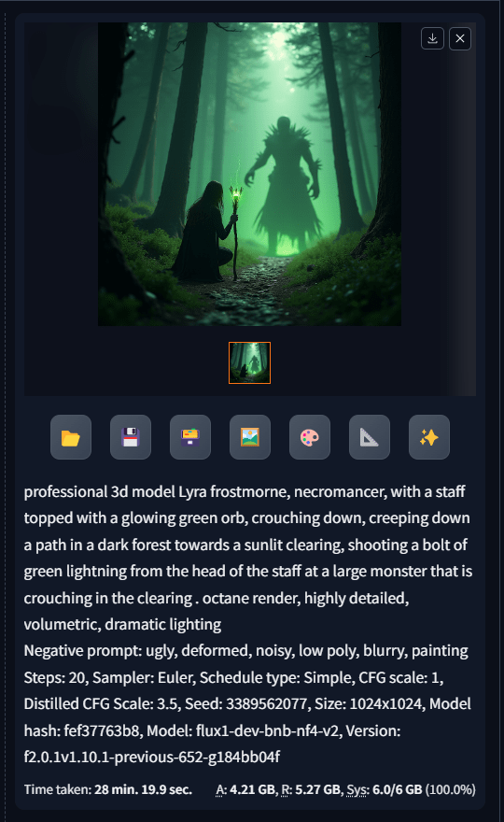Send the image to extras with ruler icon
504x822 pixels.
tap(370, 437)
